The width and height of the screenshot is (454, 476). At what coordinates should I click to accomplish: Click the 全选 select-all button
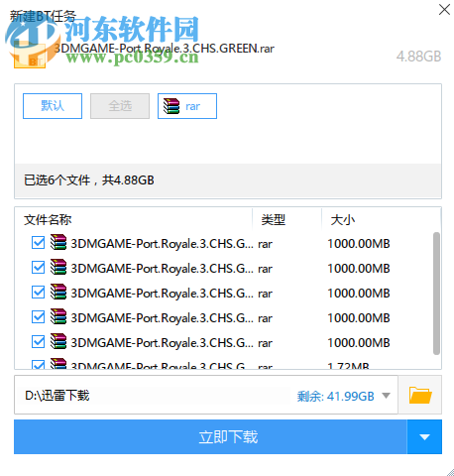[120, 106]
